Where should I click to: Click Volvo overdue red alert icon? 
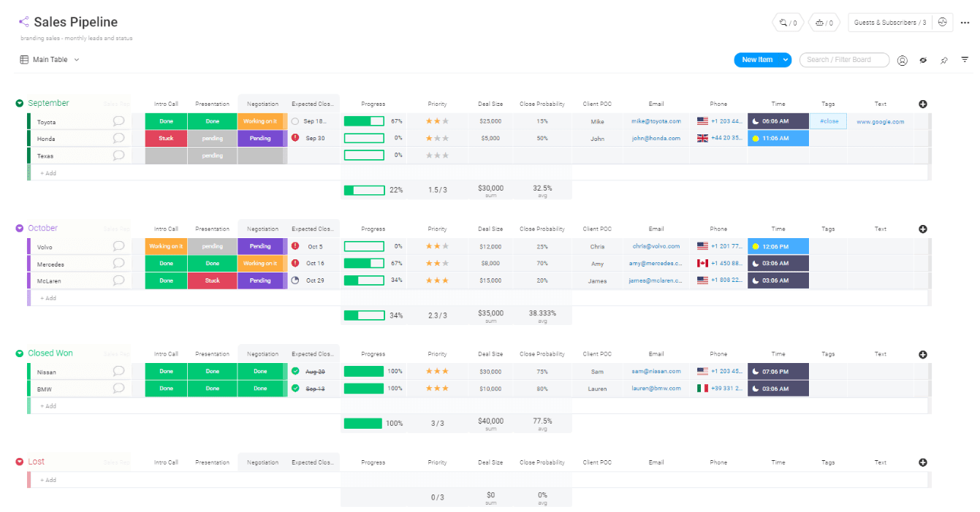pos(295,246)
